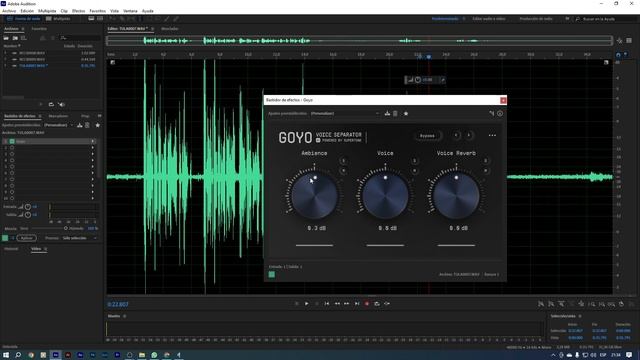Toggle autoplay speaker icon in Archivos panel
Viewport: 640px width, 360px height.
click(x=61, y=104)
